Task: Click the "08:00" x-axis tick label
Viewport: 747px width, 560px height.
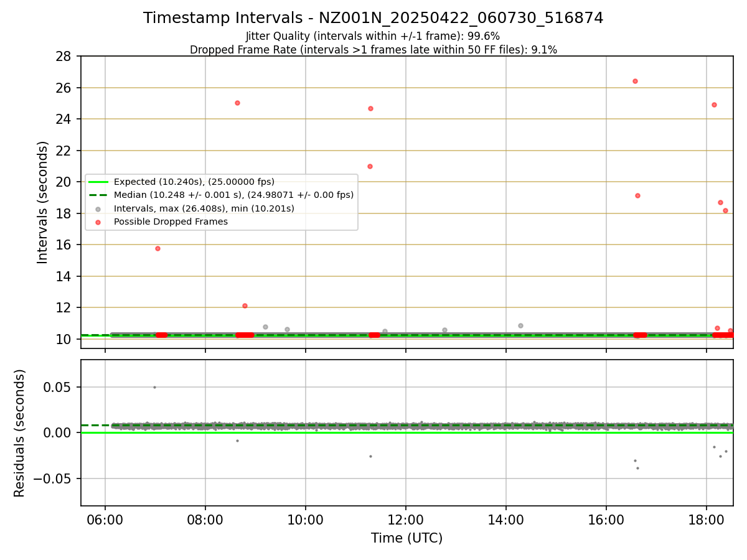Action: coord(205,519)
